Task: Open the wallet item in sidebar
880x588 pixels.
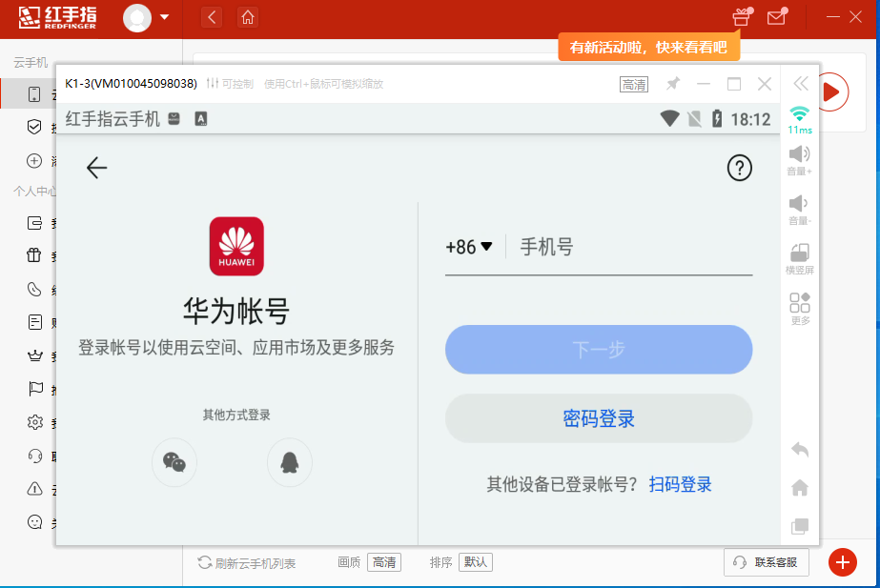Action: click(x=34, y=223)
